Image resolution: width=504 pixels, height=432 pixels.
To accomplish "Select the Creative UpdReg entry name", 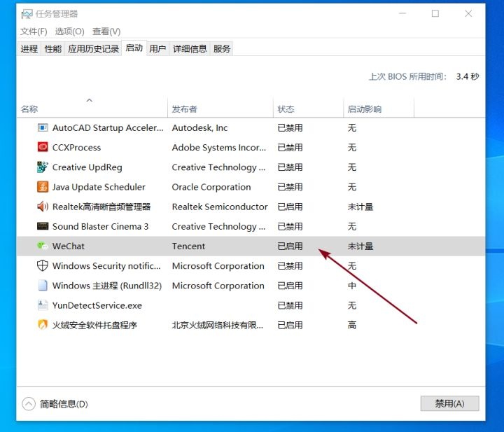I will 87,167.
